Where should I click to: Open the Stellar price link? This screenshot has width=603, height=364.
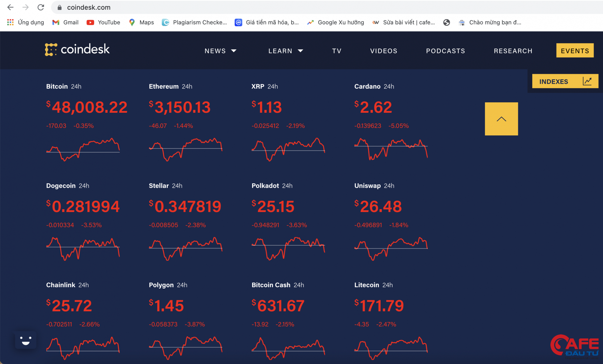click(x=159, y=186)
